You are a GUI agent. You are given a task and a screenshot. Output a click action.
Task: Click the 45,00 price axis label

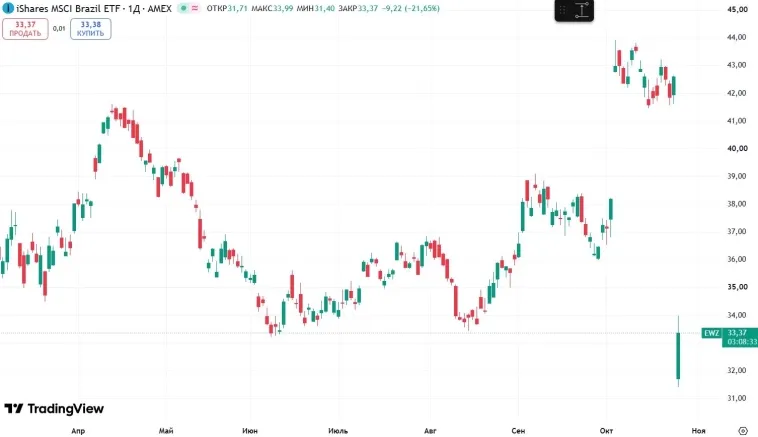coord(737,9)
